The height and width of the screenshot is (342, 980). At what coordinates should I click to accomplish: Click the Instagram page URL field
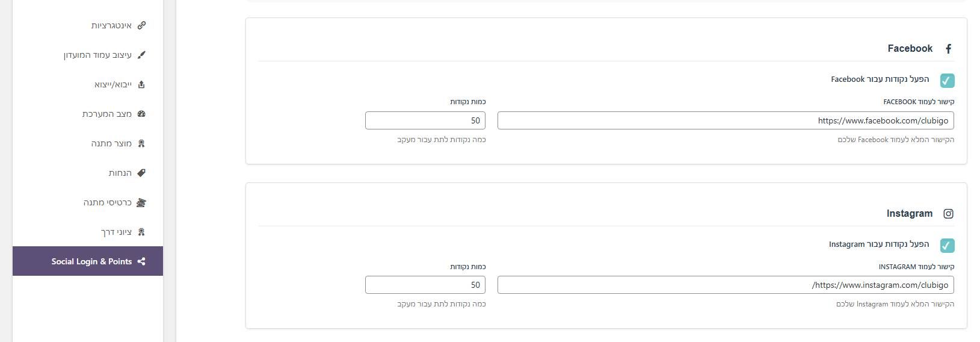[x=725, y=285]
